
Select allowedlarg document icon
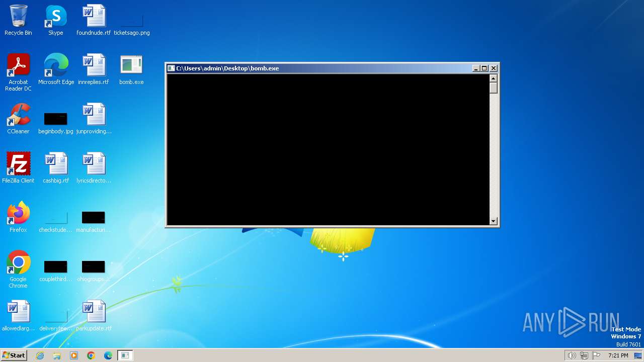(18, 316)
